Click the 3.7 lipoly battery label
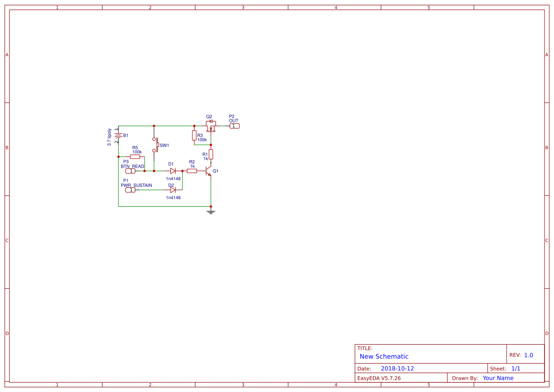554x392 pixels. [110, 137]
